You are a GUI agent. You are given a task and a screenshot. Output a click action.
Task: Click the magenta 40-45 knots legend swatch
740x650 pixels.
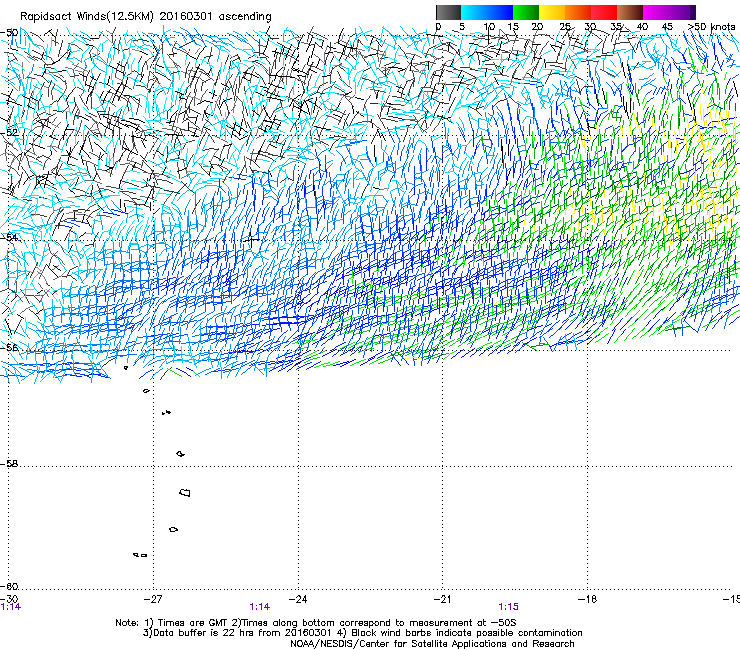click(x=656, y=12)
